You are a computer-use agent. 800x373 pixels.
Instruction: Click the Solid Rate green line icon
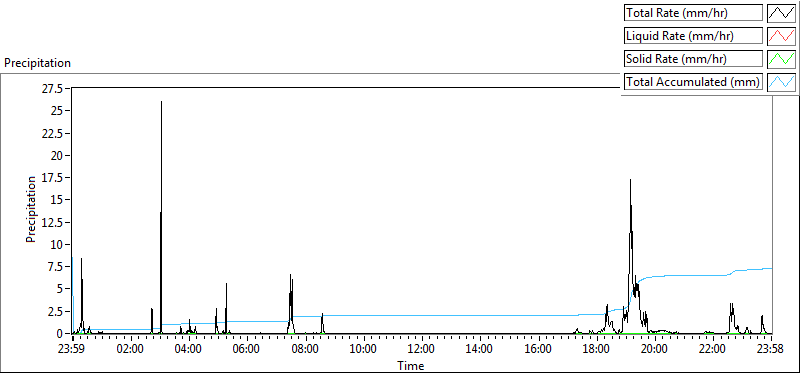click(x=782, y=59)
